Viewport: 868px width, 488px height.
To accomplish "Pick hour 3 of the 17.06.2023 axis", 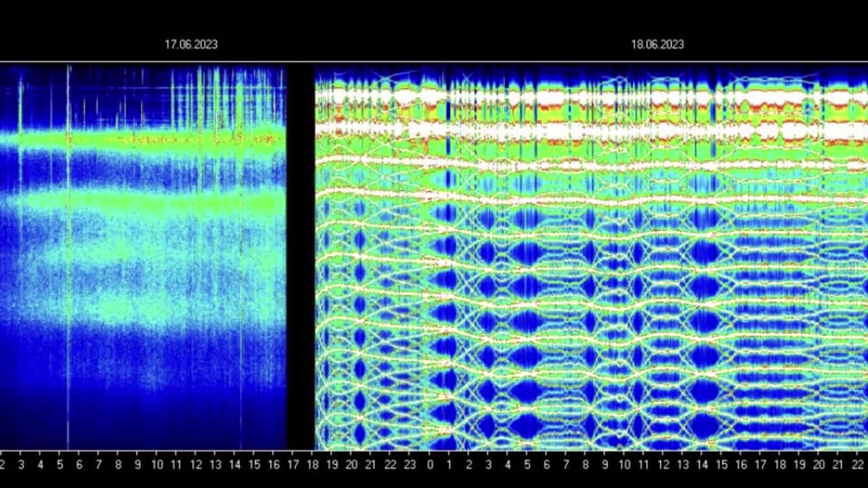I will [21, 465].
